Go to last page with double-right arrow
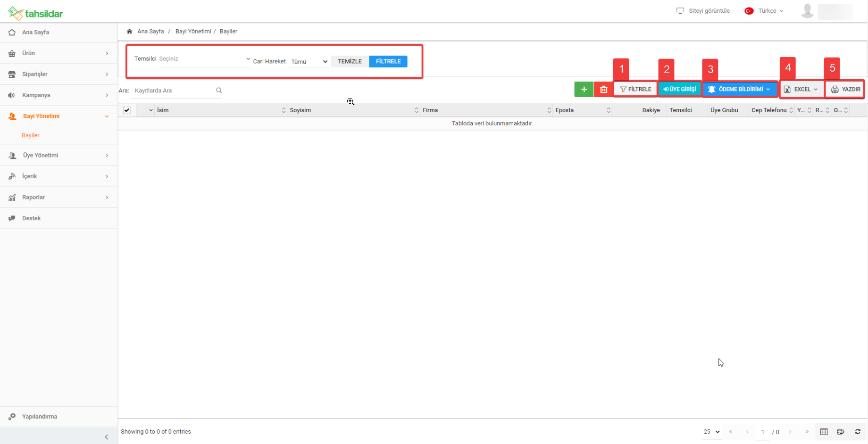The height and width of the screenshot is (444, 868). tap(807, 432)
